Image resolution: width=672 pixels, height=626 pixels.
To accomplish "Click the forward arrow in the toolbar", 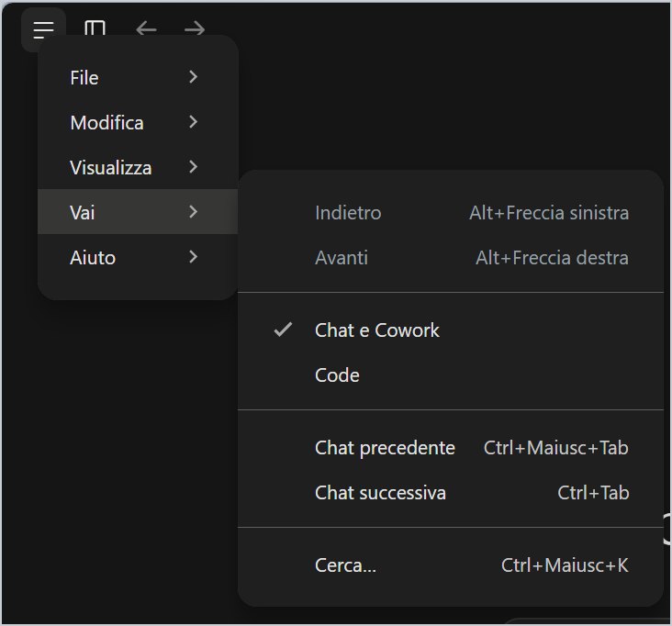I will [x=195, y=29].
